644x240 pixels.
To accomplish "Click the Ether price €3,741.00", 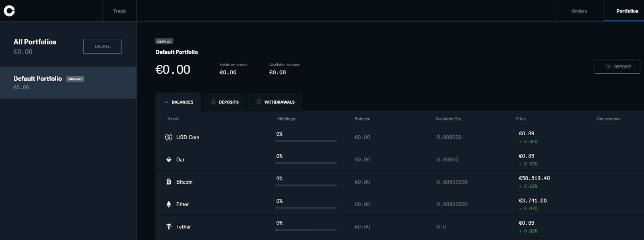I will [x=533, y=201].
